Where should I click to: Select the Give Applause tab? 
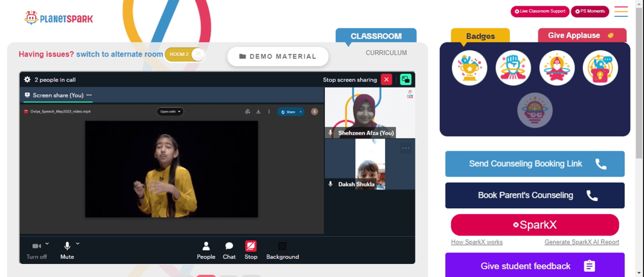tap(582, 35)
